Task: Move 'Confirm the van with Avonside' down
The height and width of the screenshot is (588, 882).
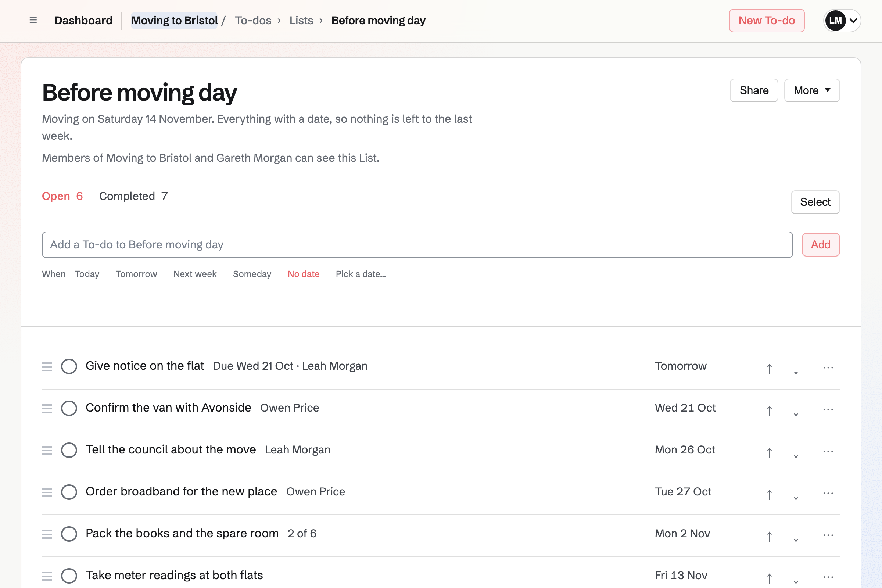Action: click(796, 410)
